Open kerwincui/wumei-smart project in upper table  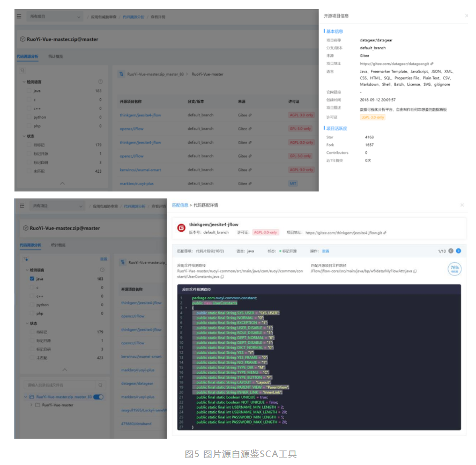pos(140,170)
